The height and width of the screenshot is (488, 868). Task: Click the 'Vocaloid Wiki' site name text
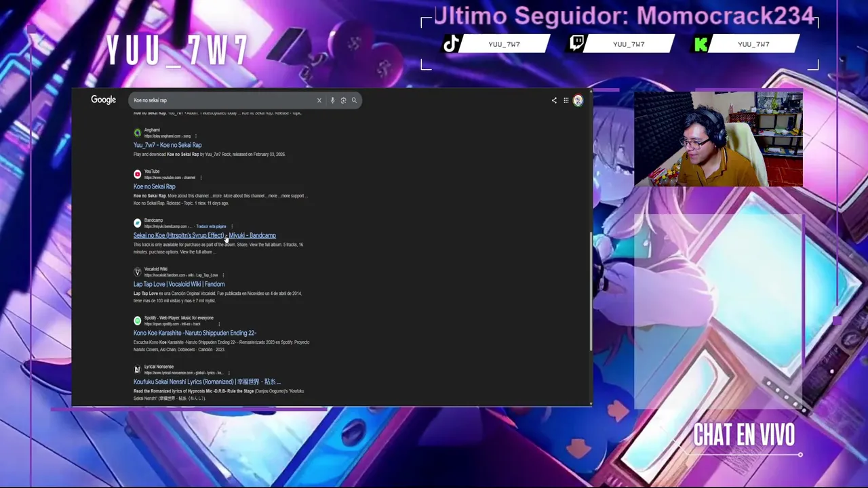point(156,269)
